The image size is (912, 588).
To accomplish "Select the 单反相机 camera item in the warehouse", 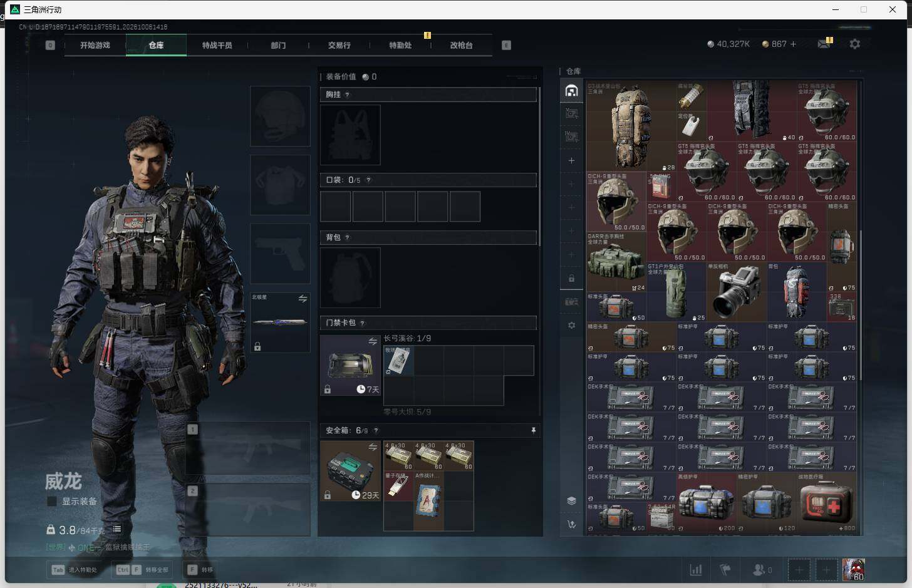I will point(737,292).
